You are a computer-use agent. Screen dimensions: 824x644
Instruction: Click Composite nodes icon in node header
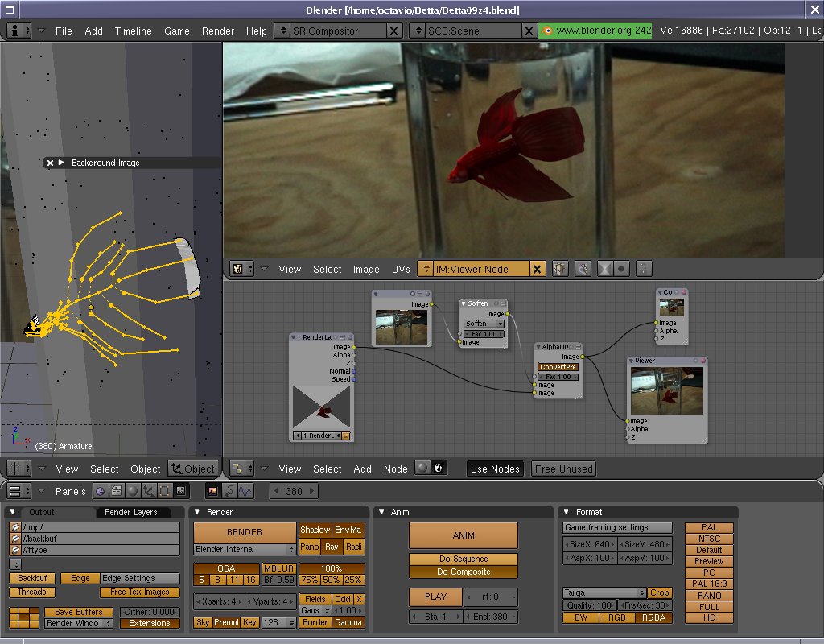[x=439, y=469]
